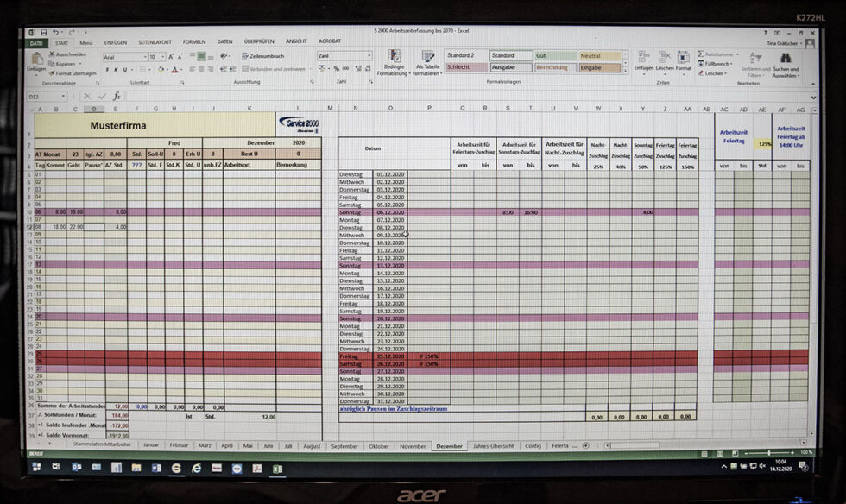Click the Einfügen paste icon
Viewport: 846px width, 504px height.
click(x=36, y=59)
